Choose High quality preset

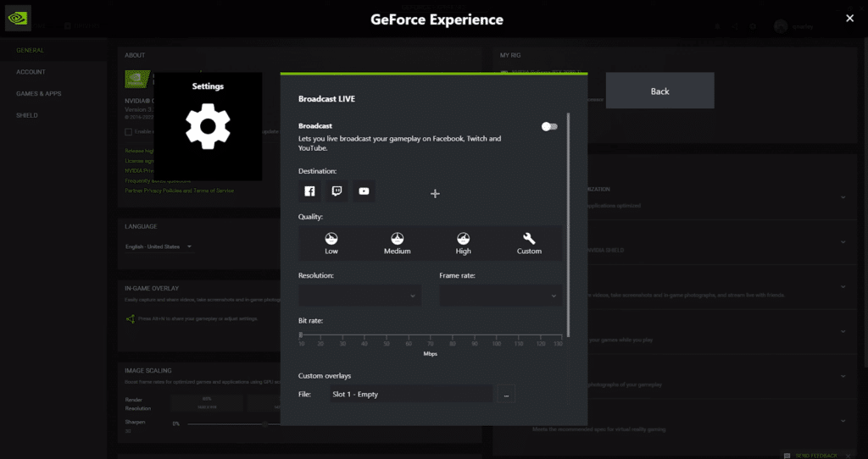463,243
